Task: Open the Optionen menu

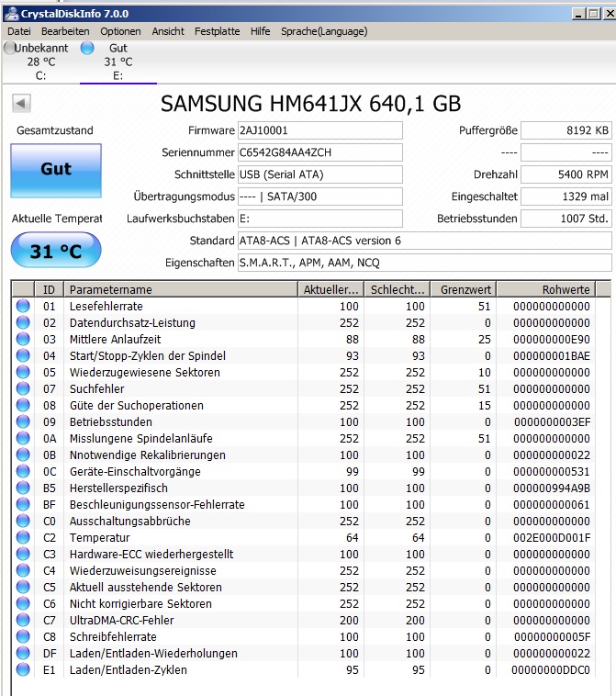Action: click(x=120, y=31)
